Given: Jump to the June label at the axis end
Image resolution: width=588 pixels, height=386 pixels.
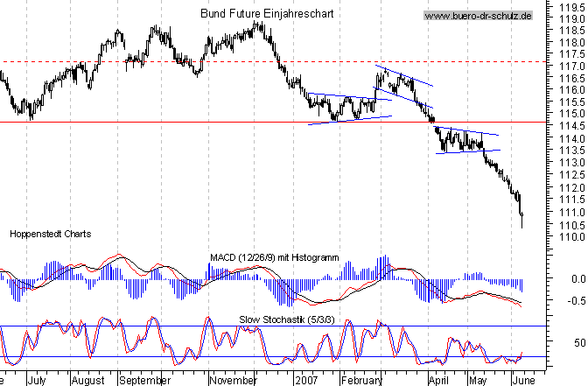Looking at the screenshot, I should pyautogui.click(x=525, y=381).
